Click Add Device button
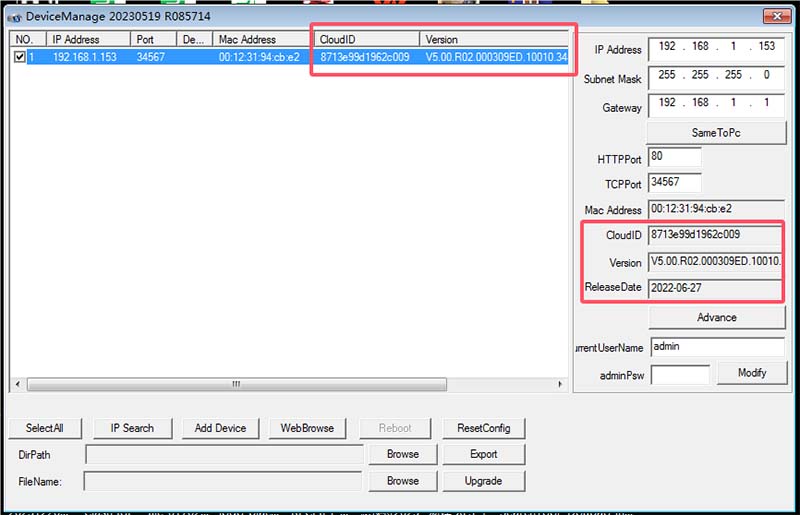 (x=220, y=428)
